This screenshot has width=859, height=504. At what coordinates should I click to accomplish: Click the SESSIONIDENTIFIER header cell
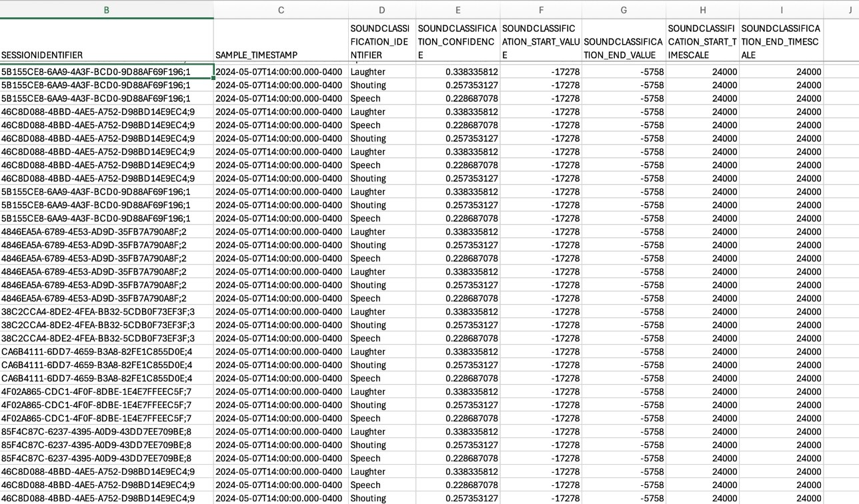107,41
